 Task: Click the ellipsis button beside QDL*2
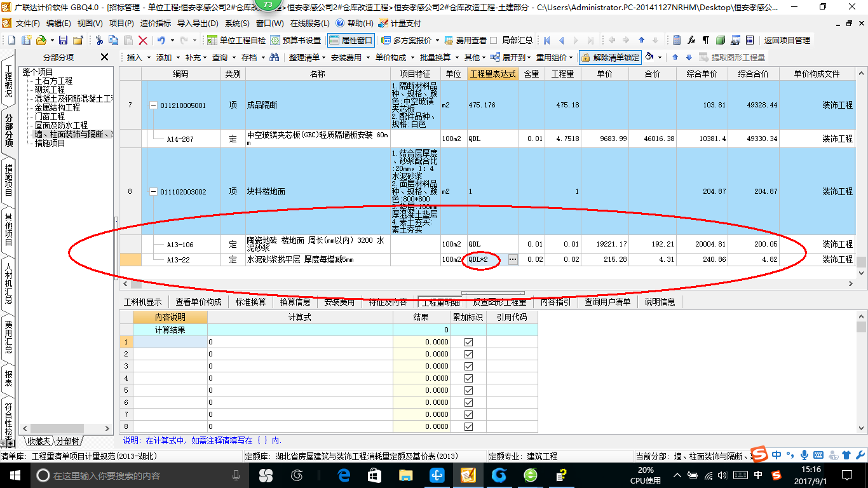tap(513, 259)
